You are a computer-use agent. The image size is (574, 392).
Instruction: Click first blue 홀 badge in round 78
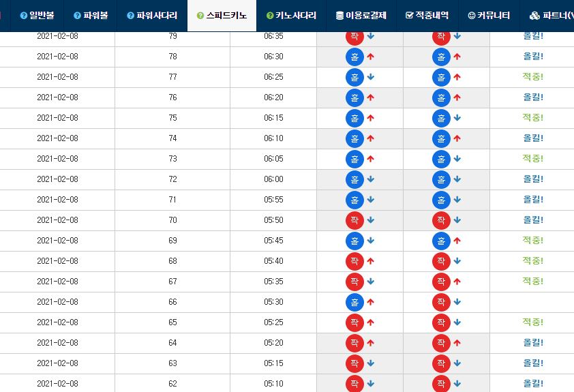click(x=354, y=57)
